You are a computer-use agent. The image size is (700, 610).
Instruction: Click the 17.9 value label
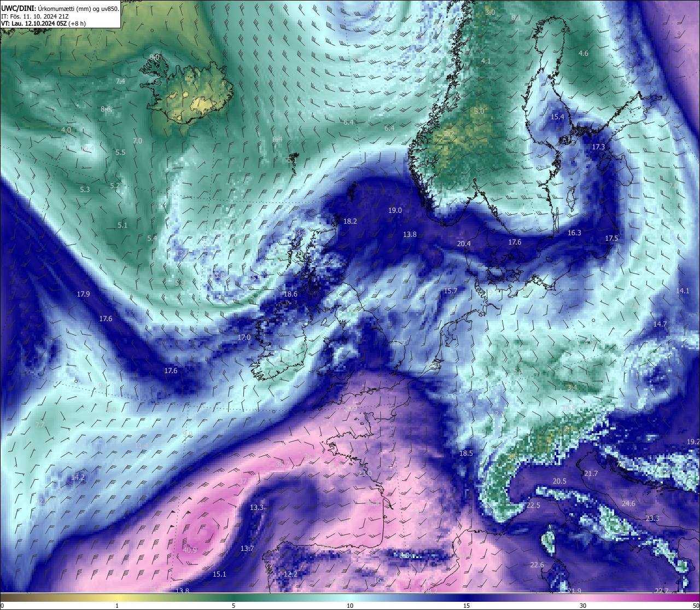pos(83,294)
